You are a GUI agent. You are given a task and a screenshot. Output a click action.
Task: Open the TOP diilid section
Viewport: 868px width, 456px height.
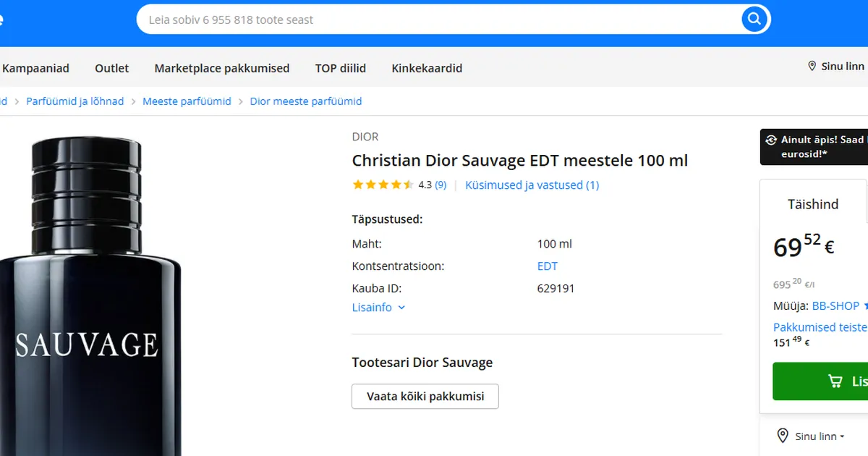(x=340, y=68)
